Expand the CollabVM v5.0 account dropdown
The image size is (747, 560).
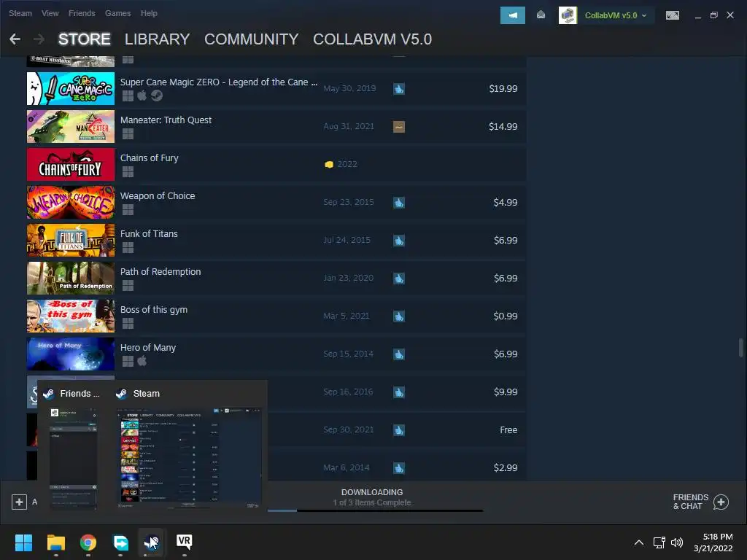[616, 15]
